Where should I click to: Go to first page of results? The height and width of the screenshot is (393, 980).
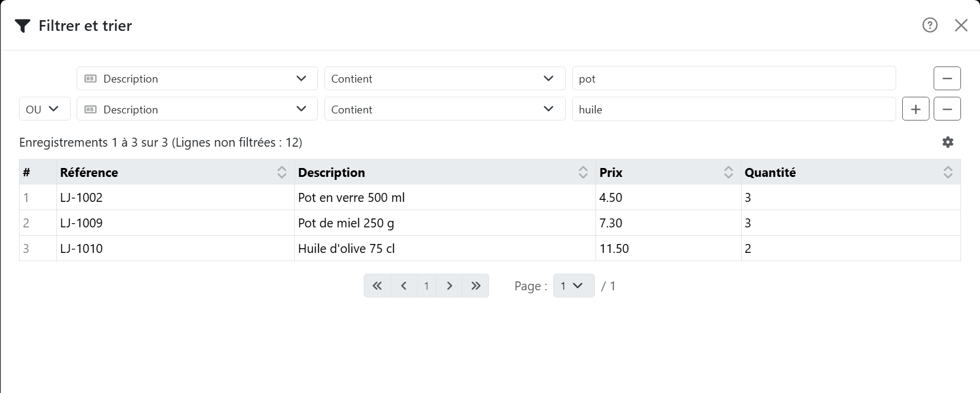377,286
